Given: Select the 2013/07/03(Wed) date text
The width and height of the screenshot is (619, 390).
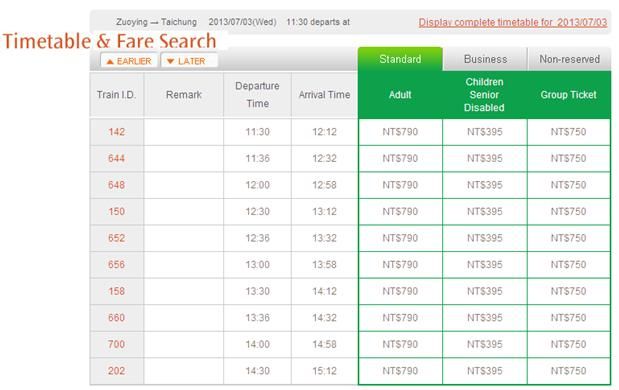Looking at the screenshot, I should 242,22.
